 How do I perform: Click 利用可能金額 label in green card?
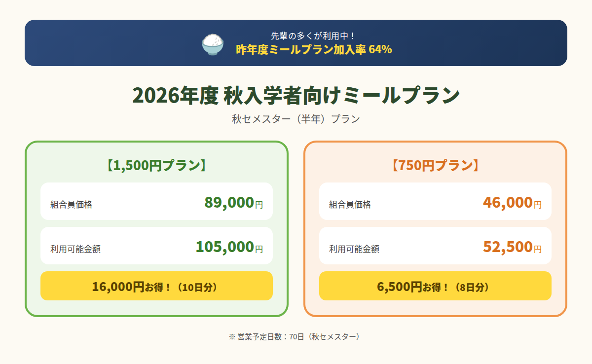(x=75, y=249)
